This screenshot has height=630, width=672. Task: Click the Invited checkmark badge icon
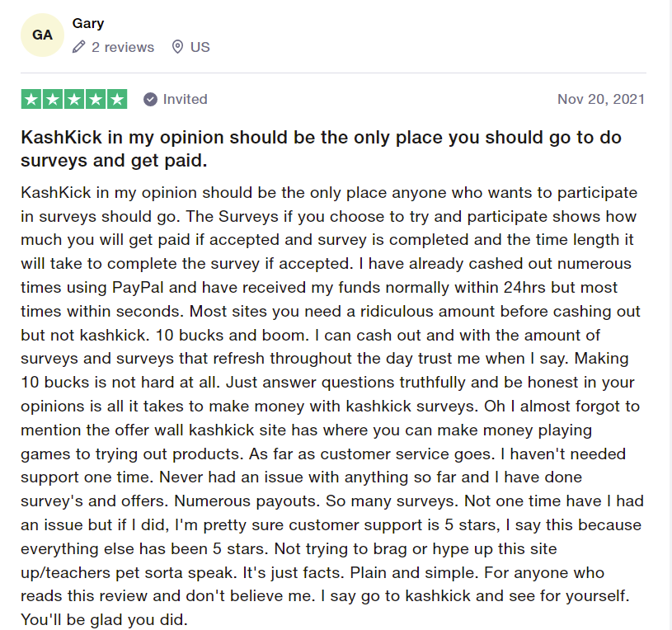150,99
